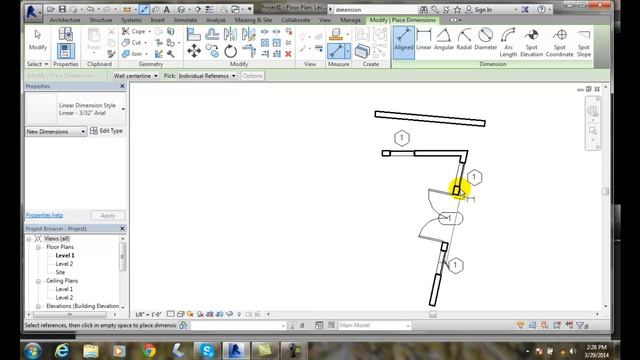Click Save icon in quick access toolbar
640x360 pixels.
[62, 9]
